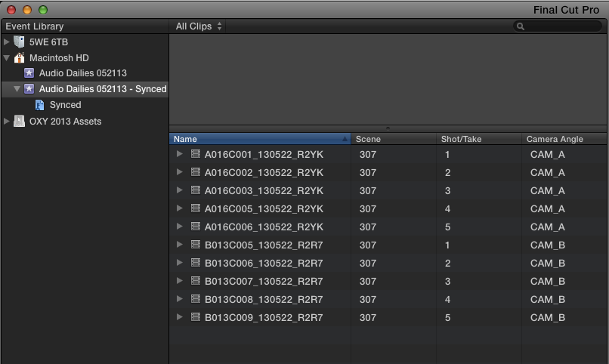Expand the OXY 2013 Assets drive
Image resolution: width=609 pixels, height=364 pixels.
[7, 121]
